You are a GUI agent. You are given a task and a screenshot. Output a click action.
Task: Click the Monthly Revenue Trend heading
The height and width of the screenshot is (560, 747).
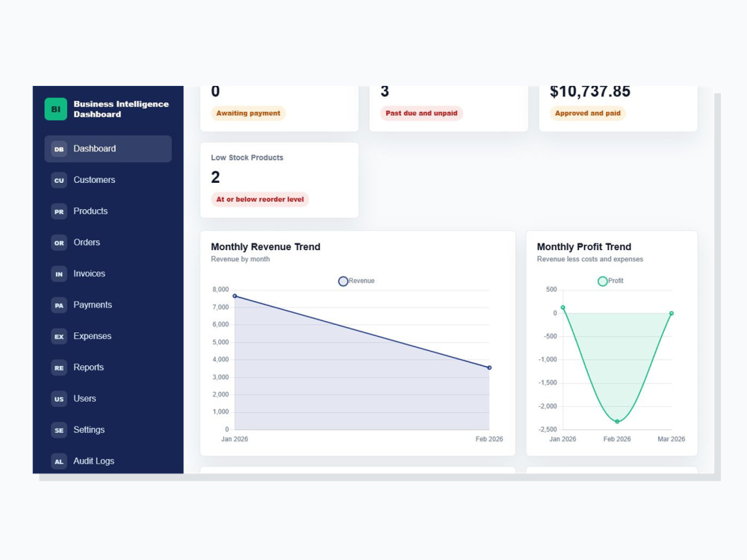pyautogui.click(x=265, y=246)
